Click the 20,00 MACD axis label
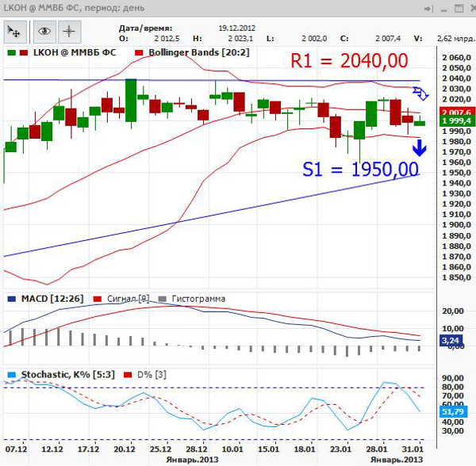This screenshot has height=466, width=476. coord(453,311)
